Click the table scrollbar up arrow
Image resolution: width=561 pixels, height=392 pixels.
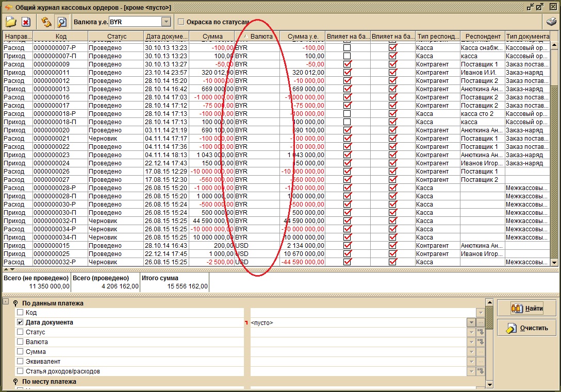pyautogui.click(x=554, y=45)
